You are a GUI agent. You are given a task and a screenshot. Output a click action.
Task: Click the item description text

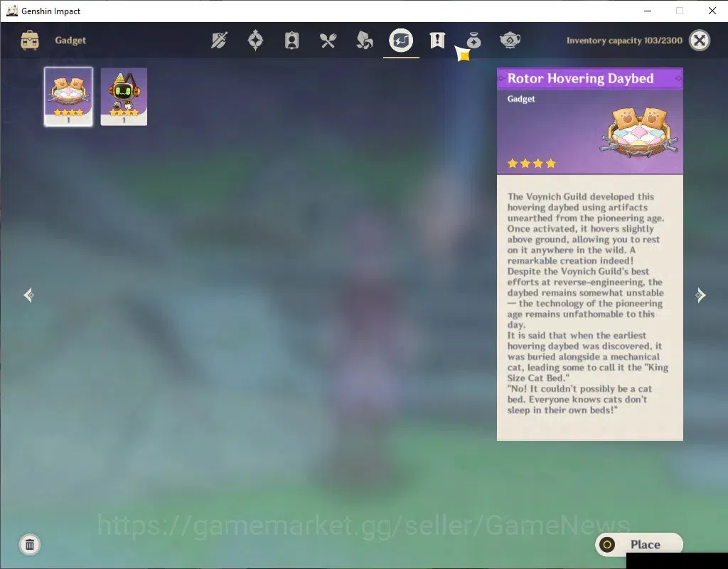coord(587,303)
